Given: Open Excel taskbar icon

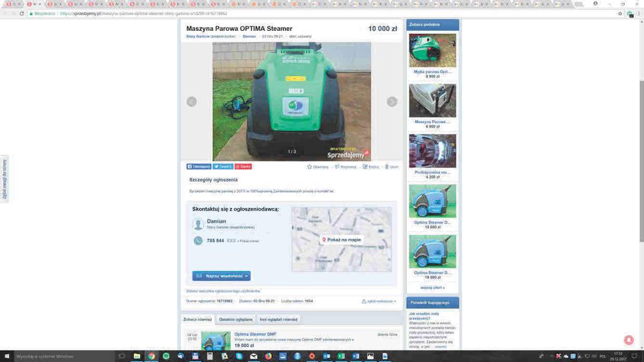Looking at the screenshot, I should 341,356.
